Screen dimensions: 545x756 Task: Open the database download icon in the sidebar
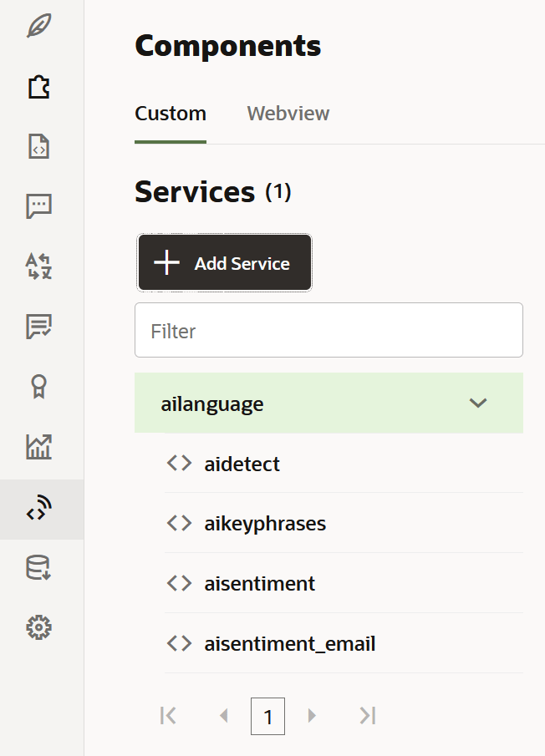coord(39,569)
